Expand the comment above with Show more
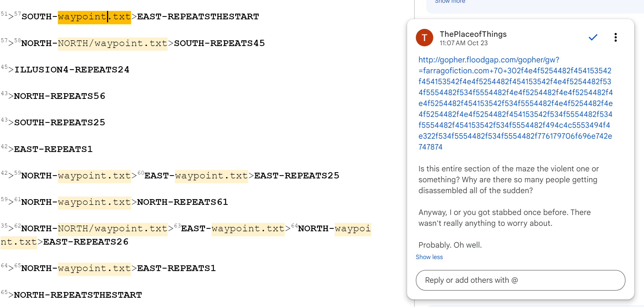The height and width of the screenshot is (307, 644). coord(450,2)
